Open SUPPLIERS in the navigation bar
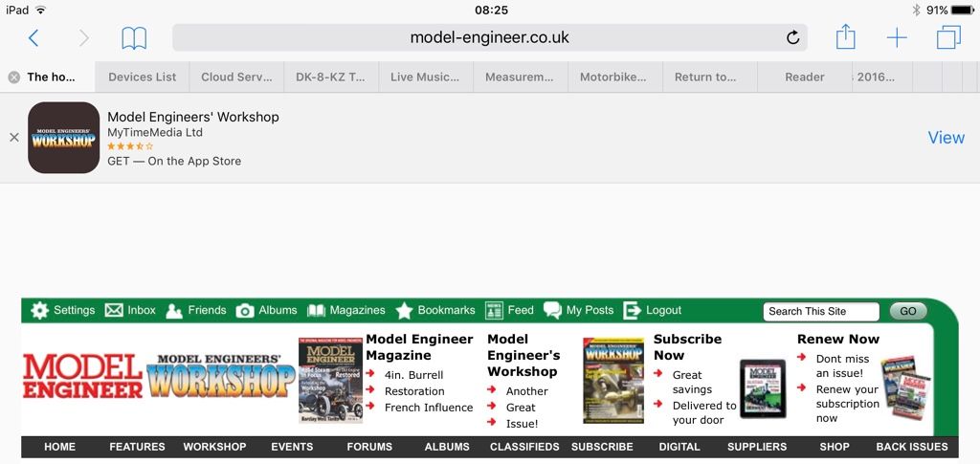Image resolution: width=980 pixels, height=464 pixels. coord(757,447)
